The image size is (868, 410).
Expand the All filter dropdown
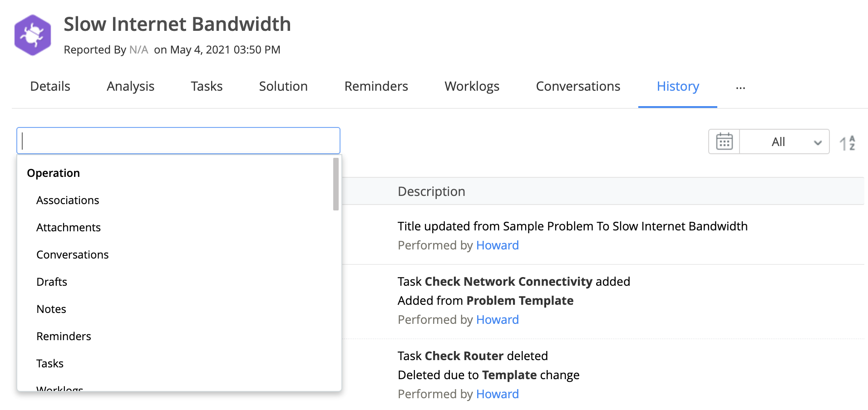[x=785, y=142]
